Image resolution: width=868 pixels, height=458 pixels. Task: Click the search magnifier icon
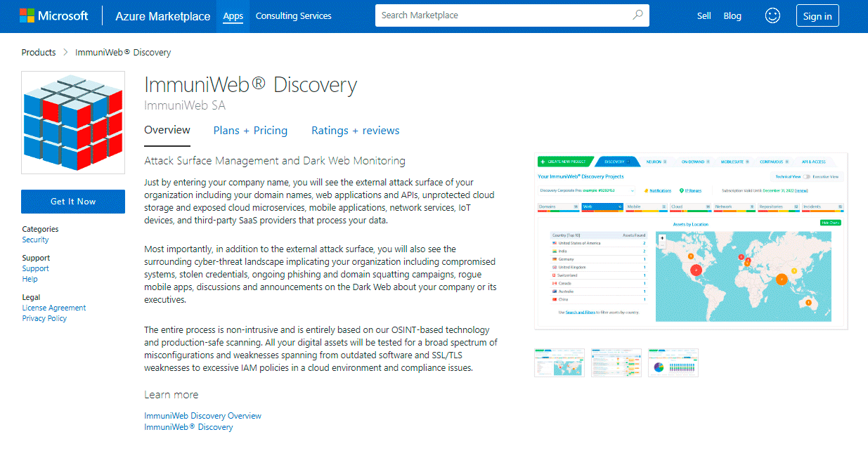pyautogui.click(x=637, y=15)
